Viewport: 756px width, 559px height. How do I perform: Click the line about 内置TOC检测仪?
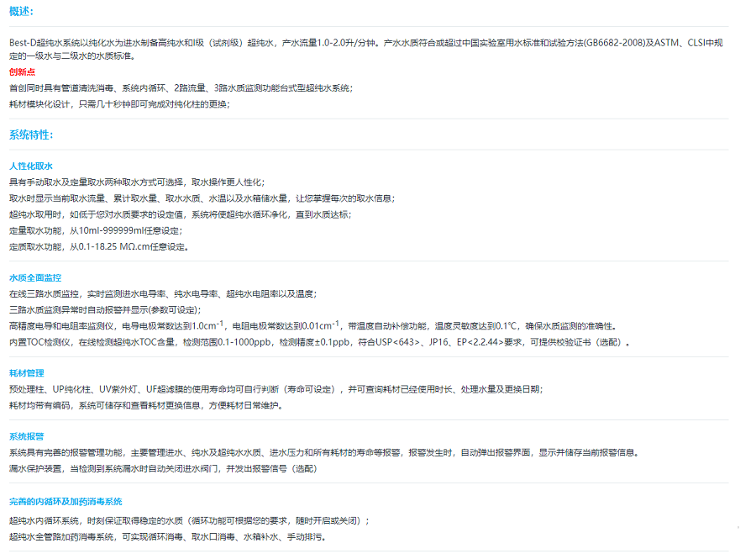tap(319, 341)
